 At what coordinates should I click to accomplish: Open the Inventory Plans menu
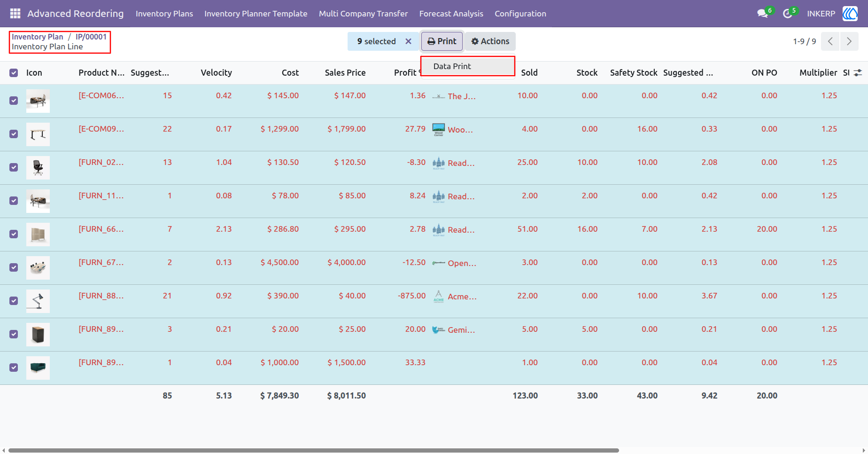[x=164, y=14]
